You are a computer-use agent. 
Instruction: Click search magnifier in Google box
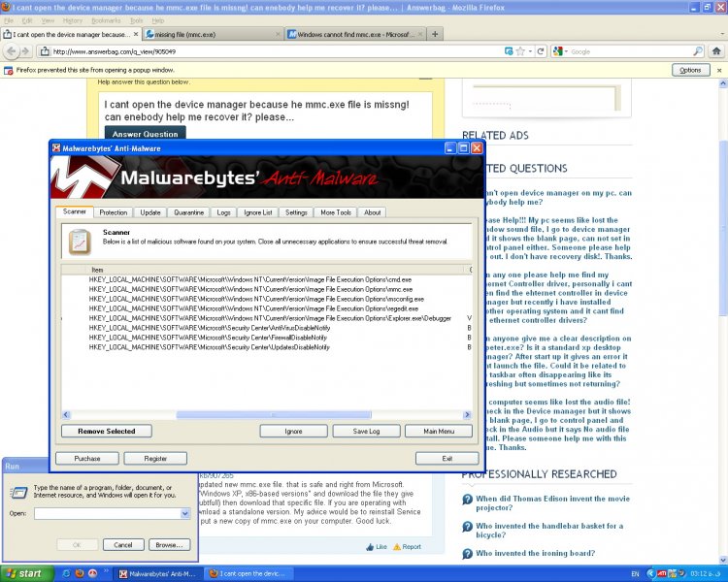698,51
